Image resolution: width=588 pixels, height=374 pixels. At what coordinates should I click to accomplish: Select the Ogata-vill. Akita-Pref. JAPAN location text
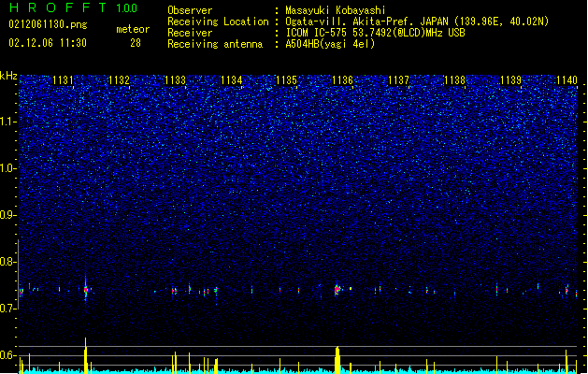[417, 22]
